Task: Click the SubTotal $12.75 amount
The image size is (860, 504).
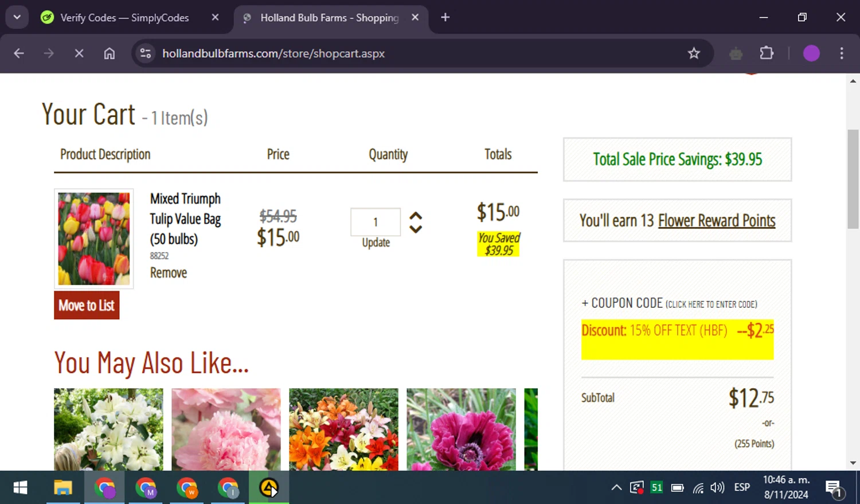Action: 751,398
